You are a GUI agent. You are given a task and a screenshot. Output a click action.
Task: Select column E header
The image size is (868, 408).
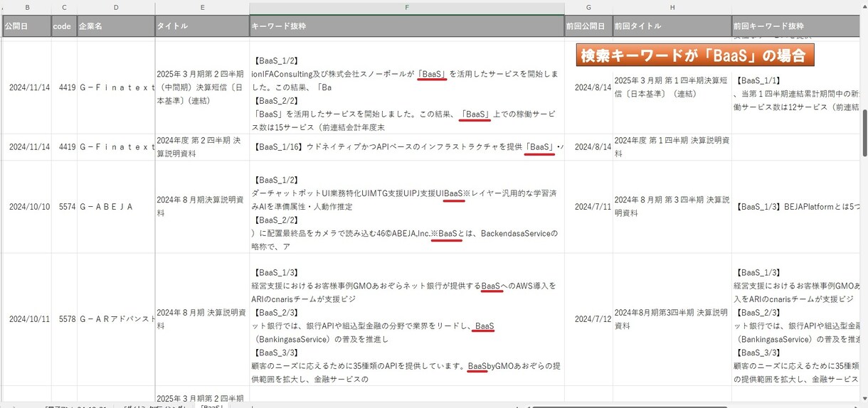(202, 7)
